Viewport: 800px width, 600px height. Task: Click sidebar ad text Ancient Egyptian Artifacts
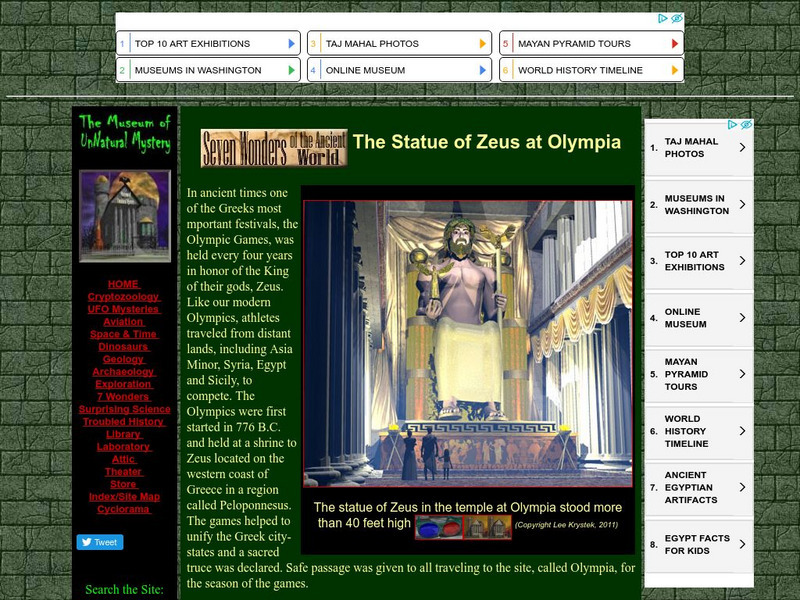click(690, 487)
